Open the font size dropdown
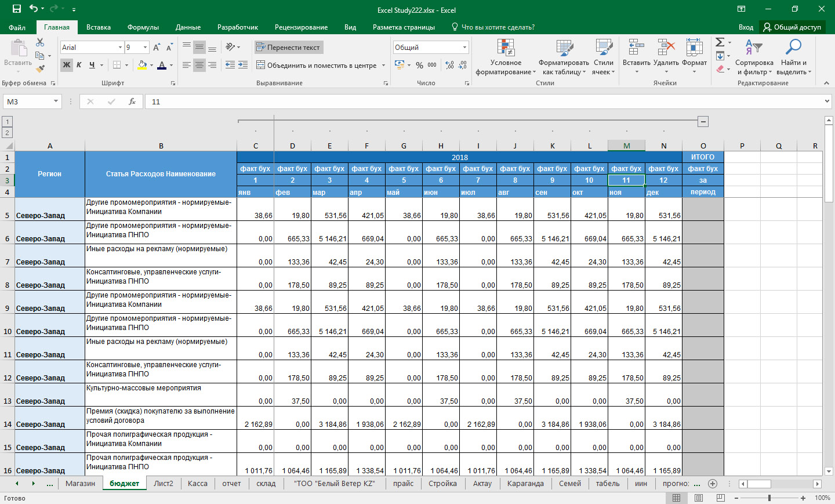 pyautogui.click(x=146, y=48)
